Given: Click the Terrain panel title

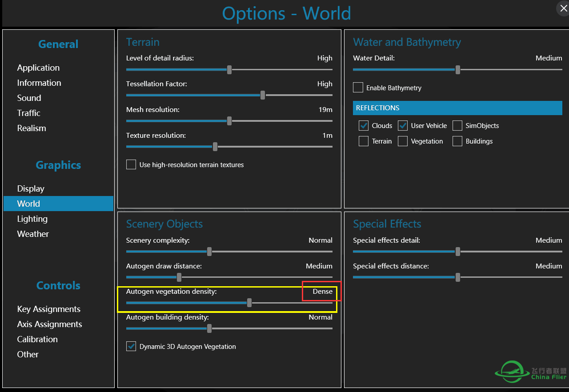Looking at the screenshot, I should (x=143, y=42).
